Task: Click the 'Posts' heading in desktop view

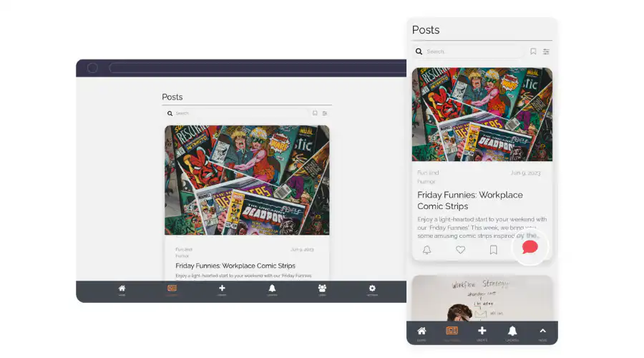Action: [x=172, y=97]
